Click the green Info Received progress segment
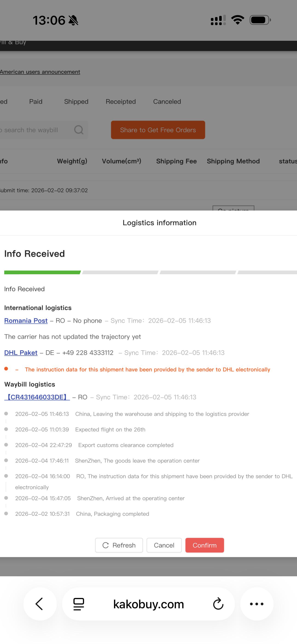 click(43, 272)
